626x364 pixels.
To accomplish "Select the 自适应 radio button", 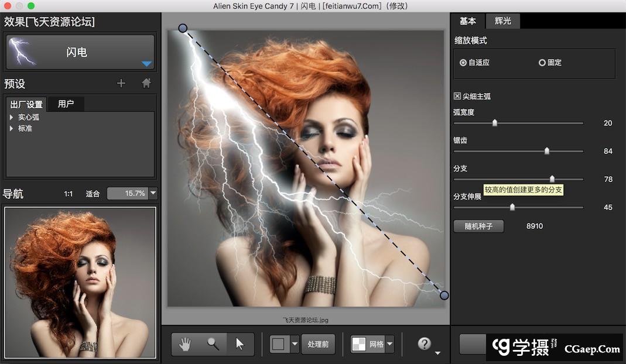I will pos(463,63).
